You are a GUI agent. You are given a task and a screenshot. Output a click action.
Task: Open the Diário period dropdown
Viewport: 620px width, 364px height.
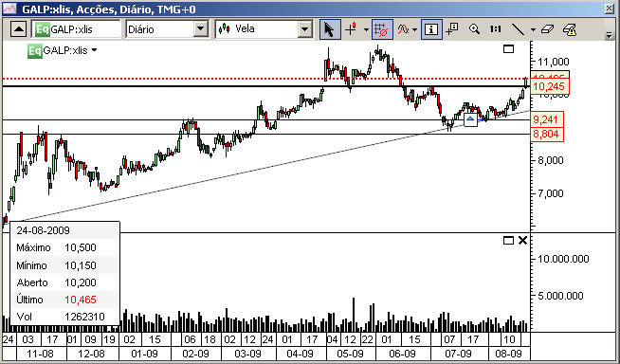pyautogui.click(x=200, y=29)
